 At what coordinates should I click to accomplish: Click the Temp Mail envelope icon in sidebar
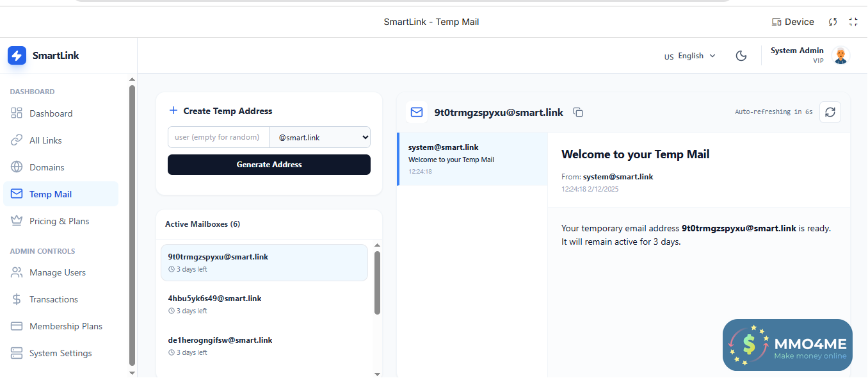[x=17, y=194]
